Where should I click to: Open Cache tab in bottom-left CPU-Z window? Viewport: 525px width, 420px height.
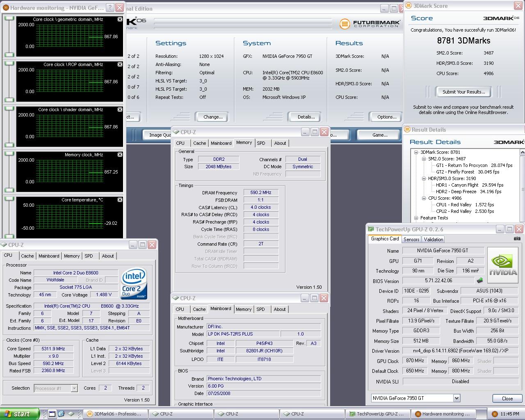[27, 256]
